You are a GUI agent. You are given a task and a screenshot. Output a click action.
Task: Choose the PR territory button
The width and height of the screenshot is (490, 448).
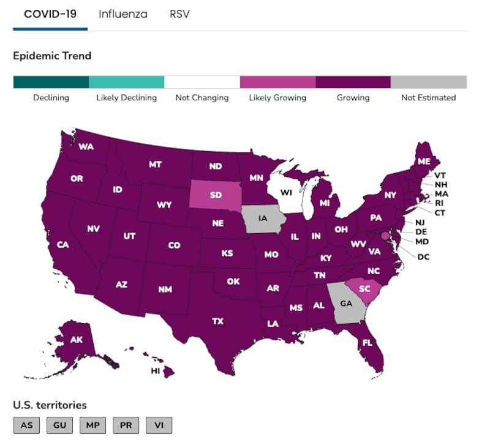[126, 425]
